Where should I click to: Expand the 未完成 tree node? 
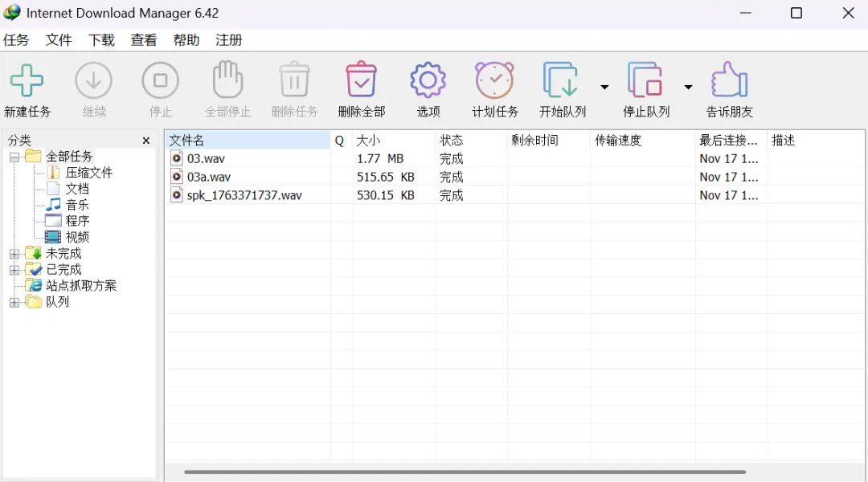14,254
